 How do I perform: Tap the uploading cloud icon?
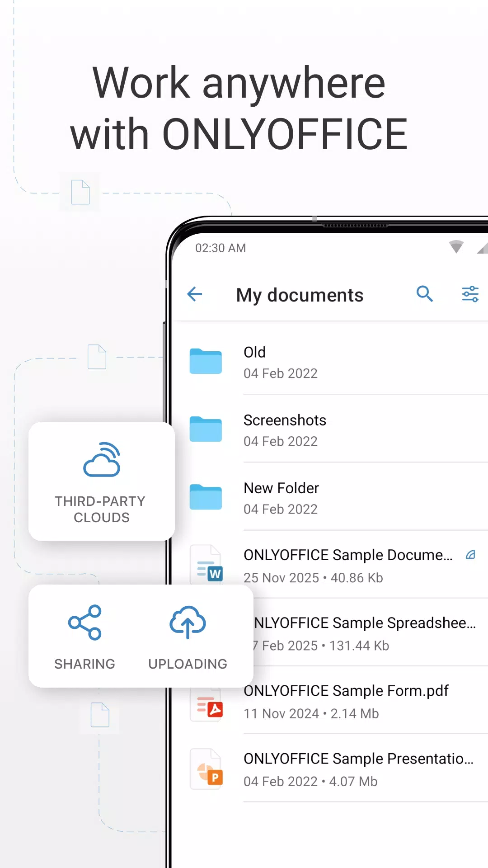pyautogui.click(x=188, y=623)
